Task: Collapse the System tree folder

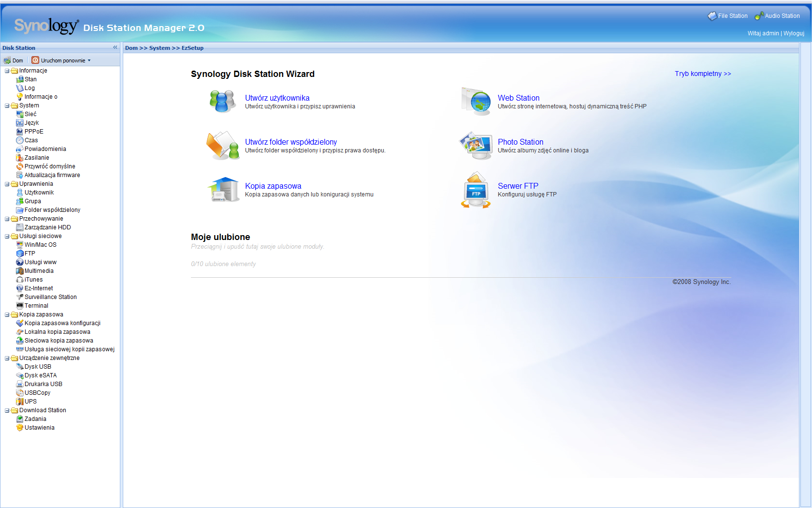Action: pos(7,105)
